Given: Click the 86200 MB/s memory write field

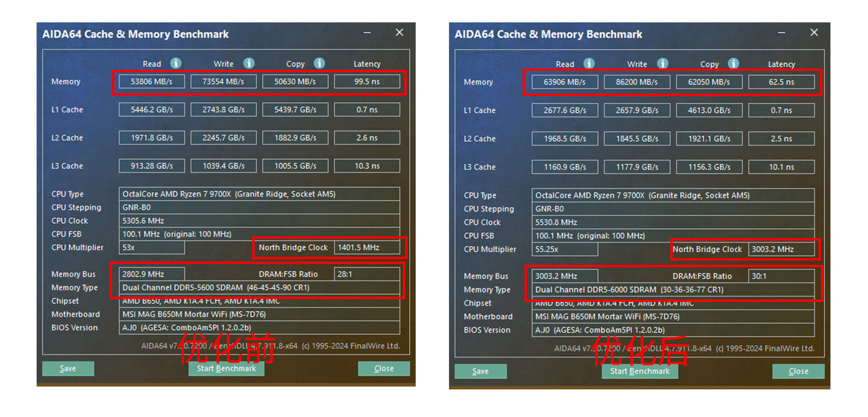Looking at the screenshot, I should [637, 82].
